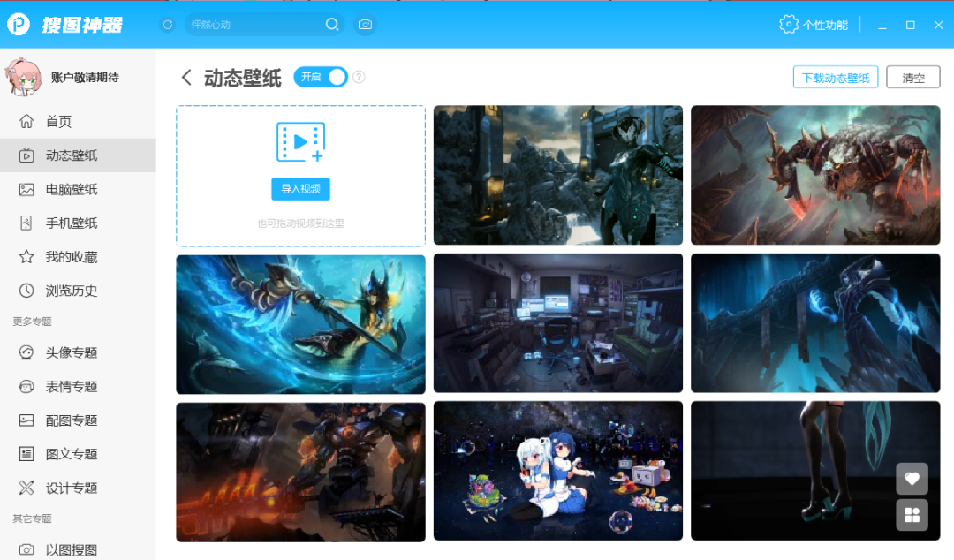The height and width of the screenshot is (560, 954).
Task: Click the question mark help icon
Action: point(359,77)
